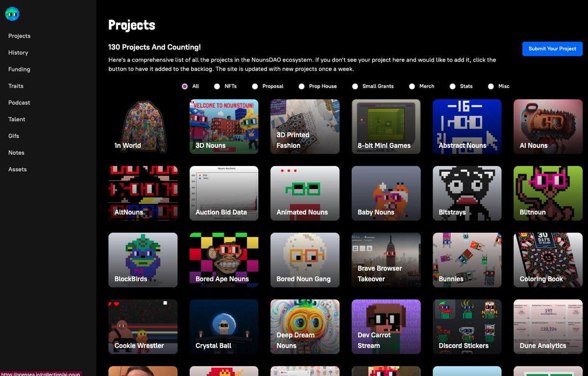Open Gifs in the sidebar
Screen dimensions: 588x376
coord(13,136)
